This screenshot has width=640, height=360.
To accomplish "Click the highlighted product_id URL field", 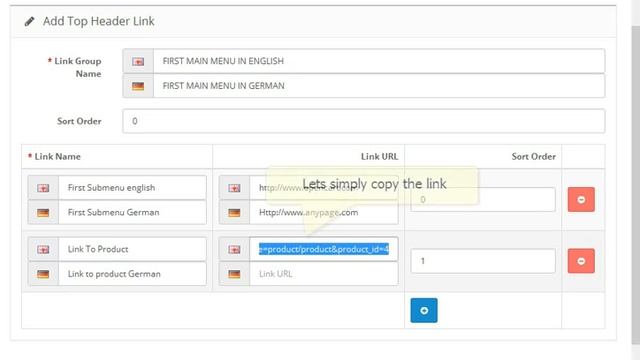I will 324,249.
